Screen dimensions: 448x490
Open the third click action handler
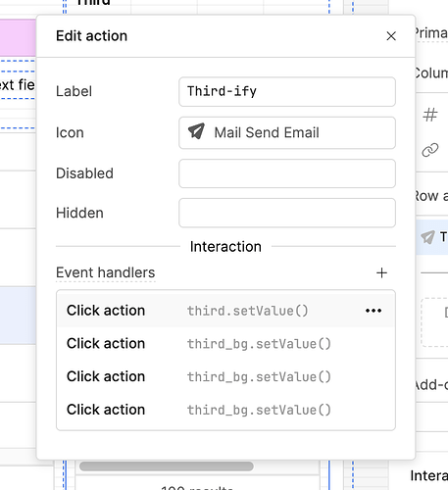click(x=225, y=376)
